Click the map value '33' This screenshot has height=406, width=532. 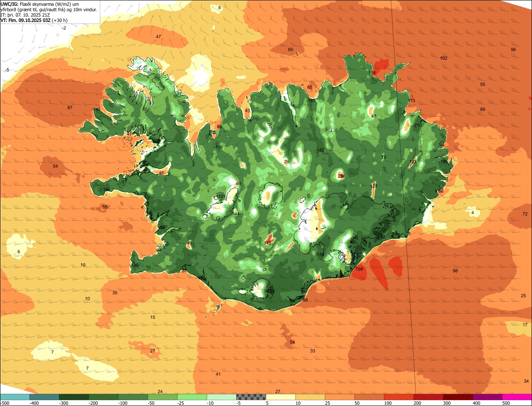(313, 351)
